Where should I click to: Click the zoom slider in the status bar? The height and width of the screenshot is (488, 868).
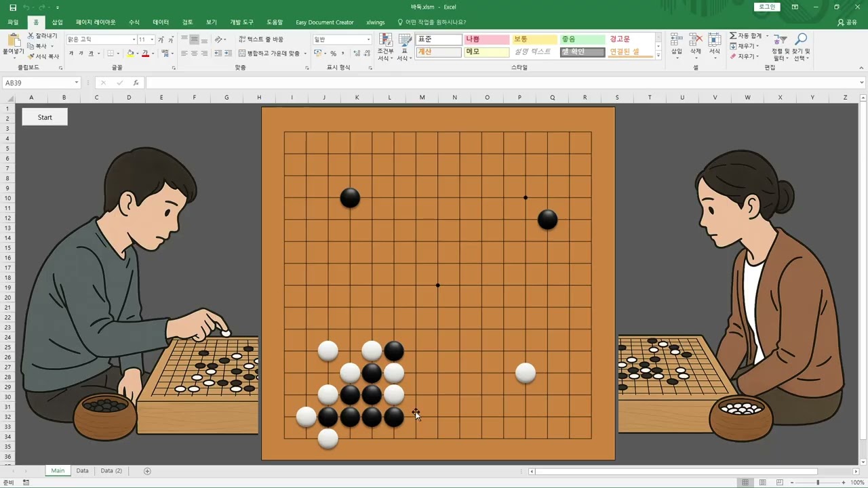click(817, 483)
